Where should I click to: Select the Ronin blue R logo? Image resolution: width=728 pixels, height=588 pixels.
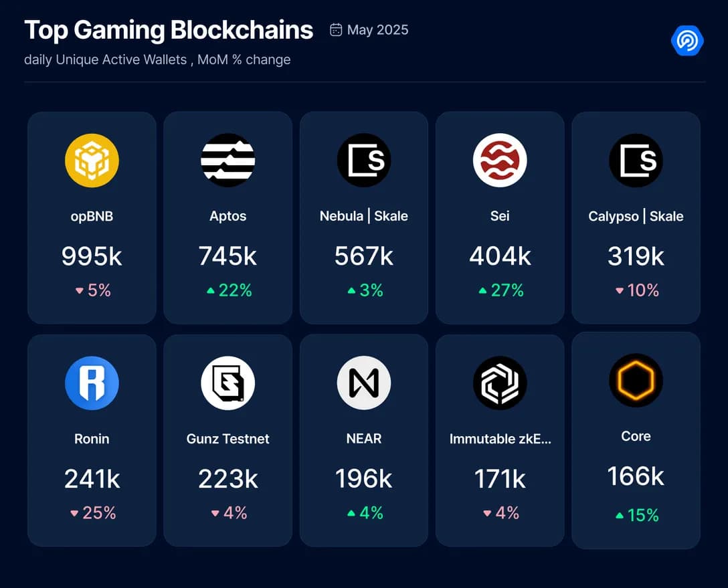click(x=92, y=383)
